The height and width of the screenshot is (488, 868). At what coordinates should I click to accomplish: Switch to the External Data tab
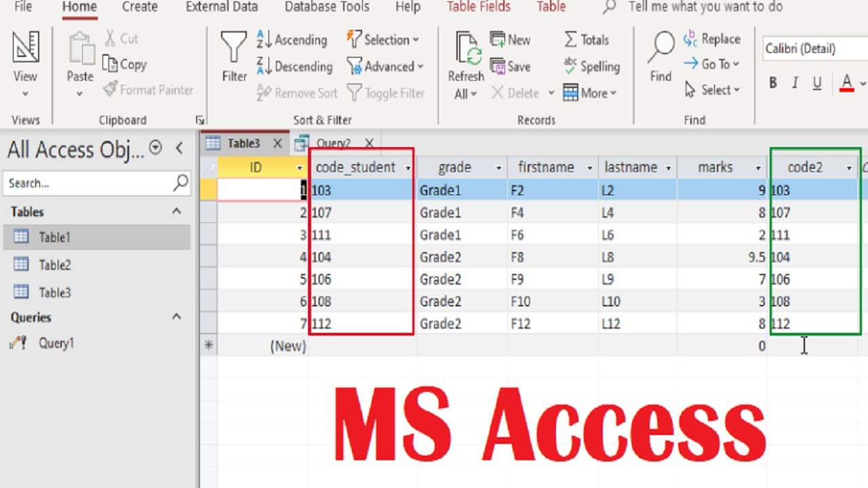[x=222, y=7]
